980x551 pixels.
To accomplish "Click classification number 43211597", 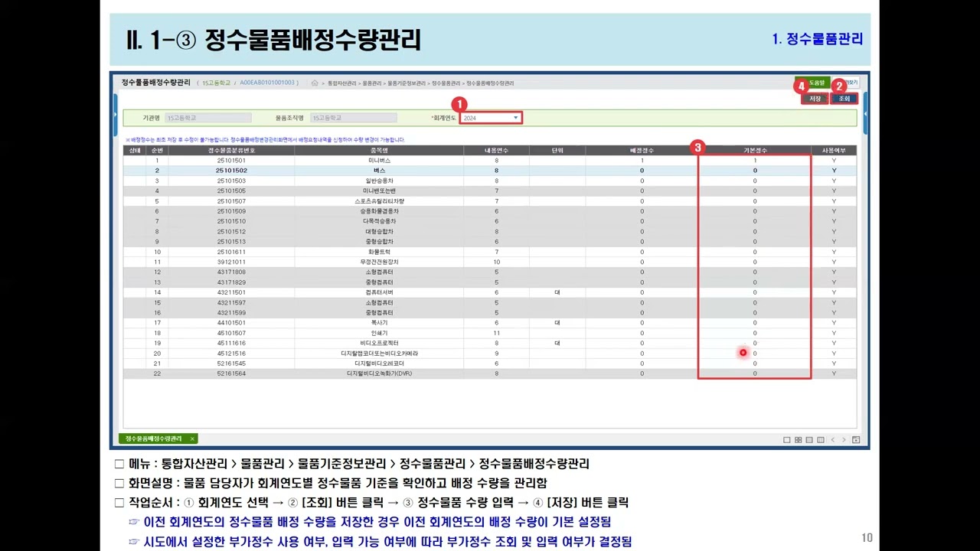I will click(x=231, y=302).
